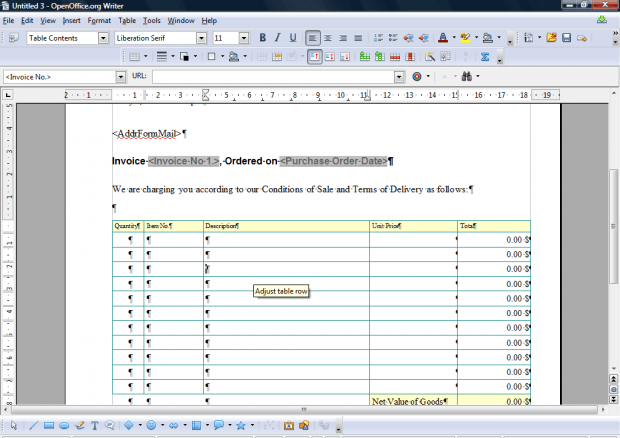
Task: Select the Rectangle drawing tool
Action: (x=49, y=425)
